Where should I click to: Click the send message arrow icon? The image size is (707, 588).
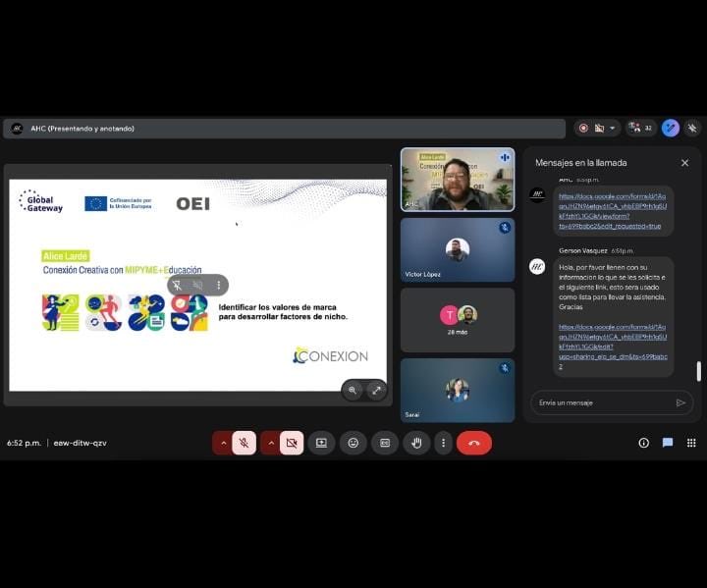pos(680,402)
